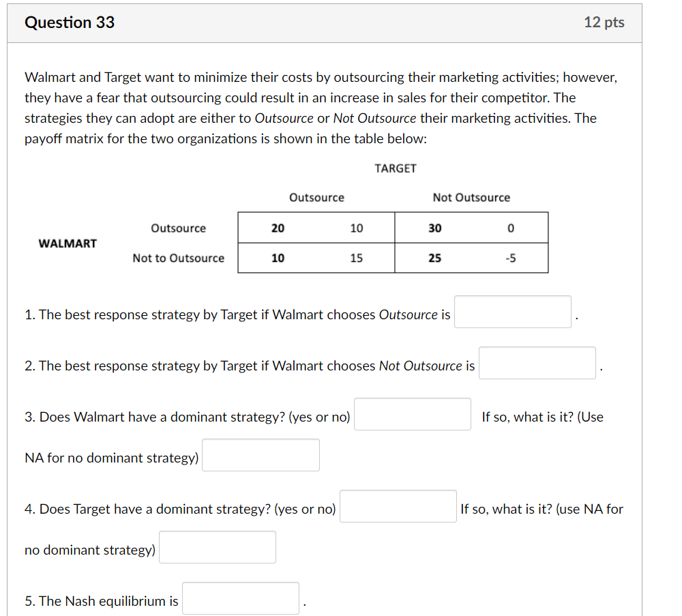
Task: Click the Nash equilibrium answer field
Action: pos(240,598)
